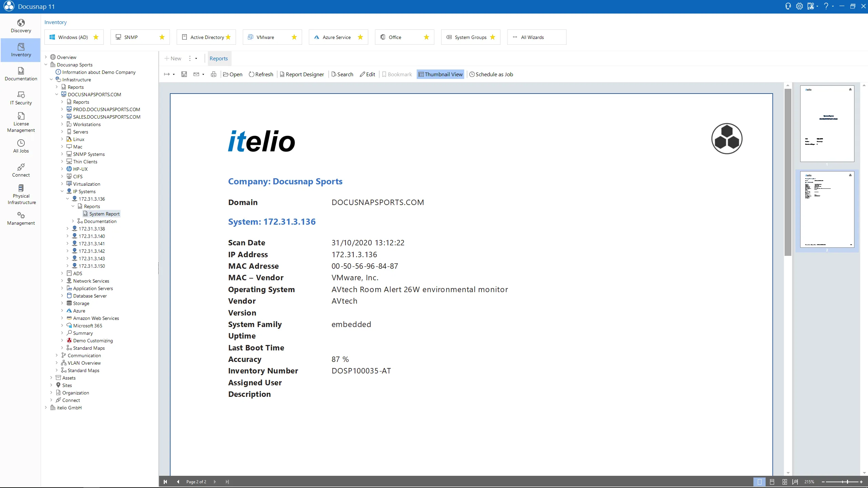This screenshot has width=868, height=488.
Task: Open License Management module
Action: click(21, 122)
